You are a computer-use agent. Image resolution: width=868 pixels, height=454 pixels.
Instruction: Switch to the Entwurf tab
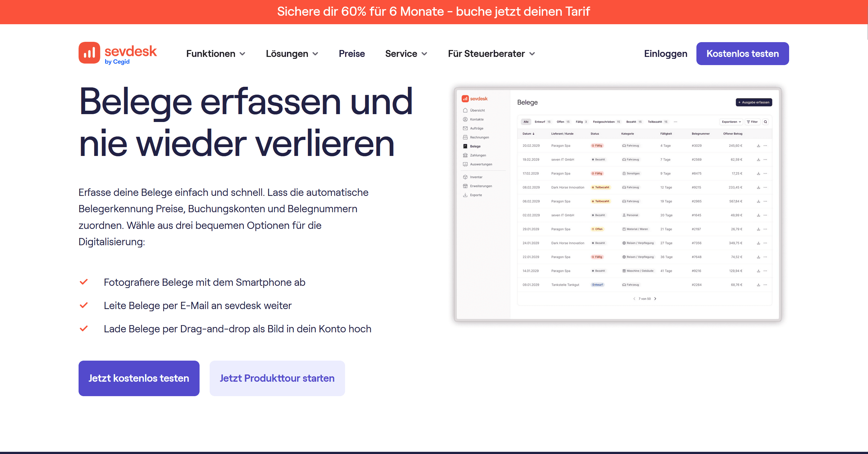542,122
